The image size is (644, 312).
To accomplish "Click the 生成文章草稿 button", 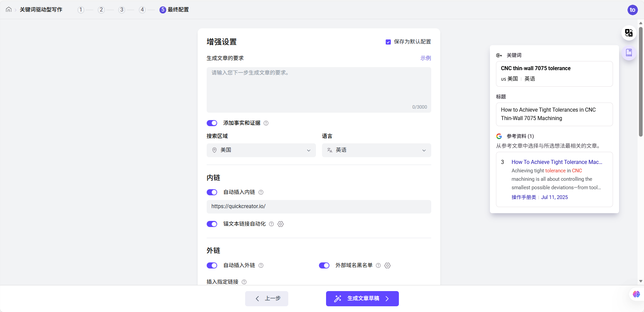I will 362,299.
